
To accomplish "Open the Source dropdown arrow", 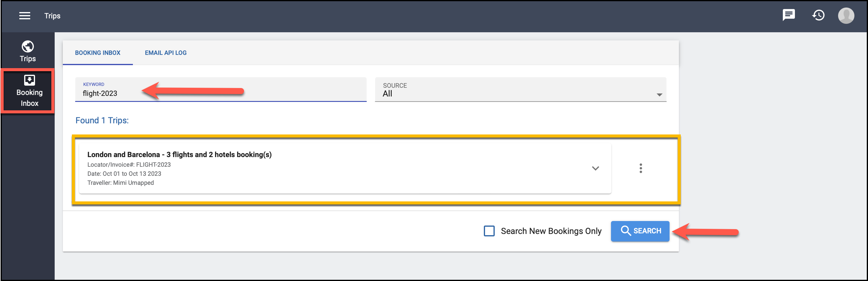I will click(659, 95).
